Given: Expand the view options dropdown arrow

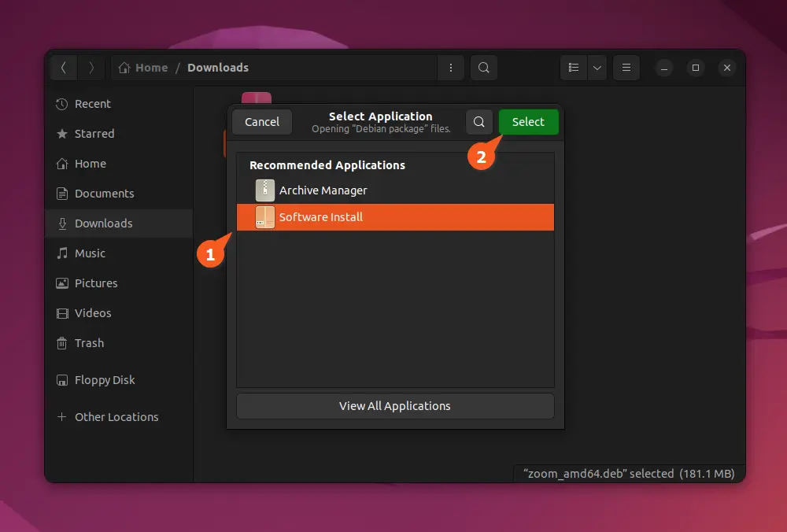Looking at the screenshot, I should click(x=597, y=68).
